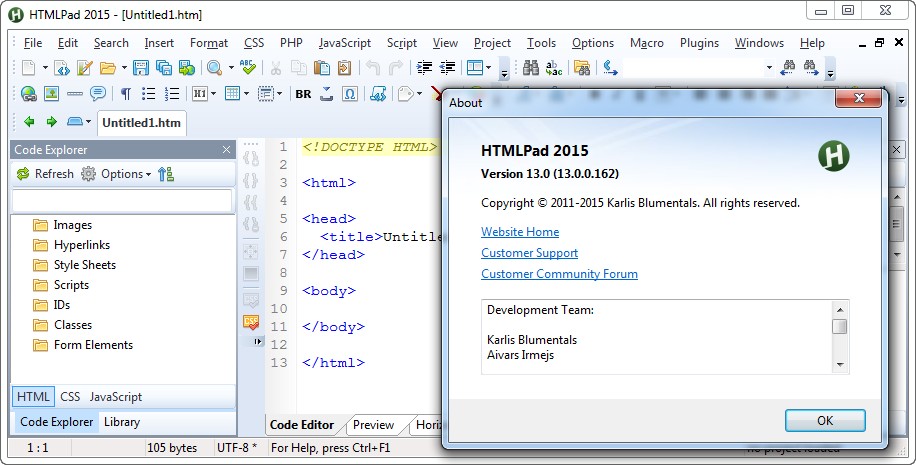Insert a paragraph with the pilcrow icon

click(126, 93)
